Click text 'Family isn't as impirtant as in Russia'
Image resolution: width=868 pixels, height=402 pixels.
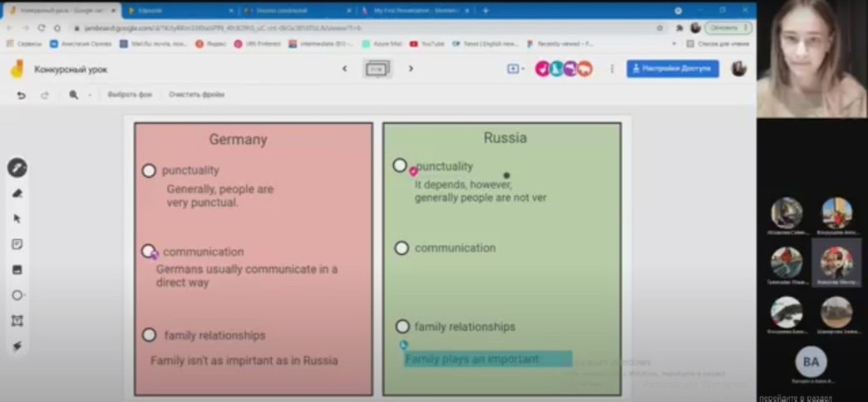pos(244,360)
